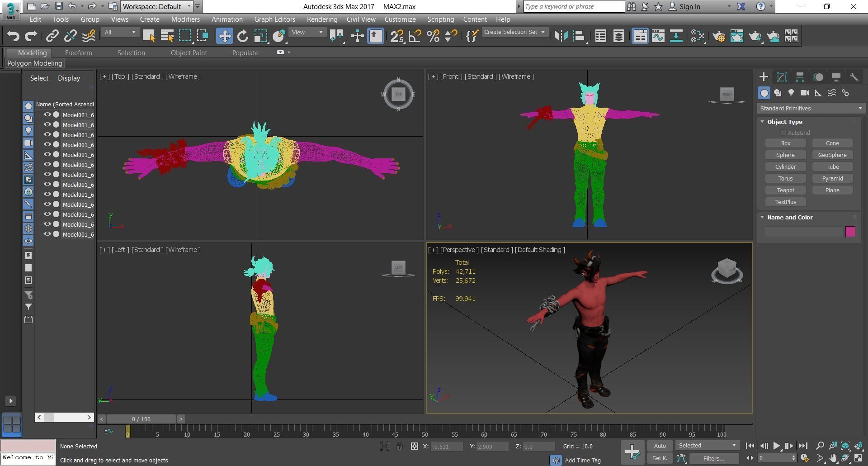Click the GeoSphere primitive button
868x466 pixels.
click(832, 155)
